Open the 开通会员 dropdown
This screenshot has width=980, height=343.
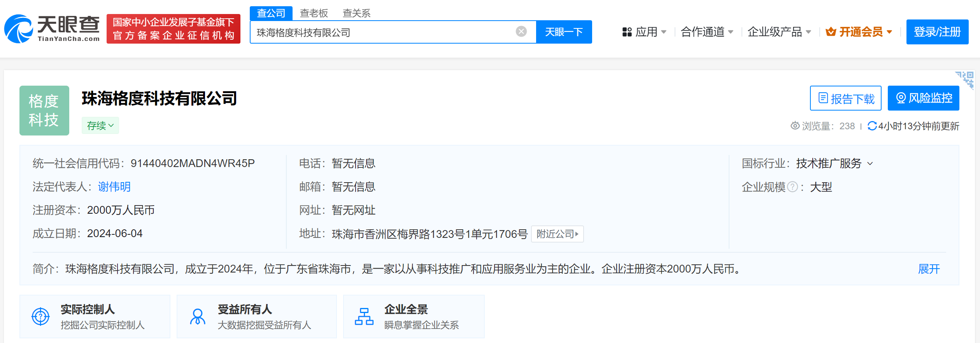click(859, 32)
